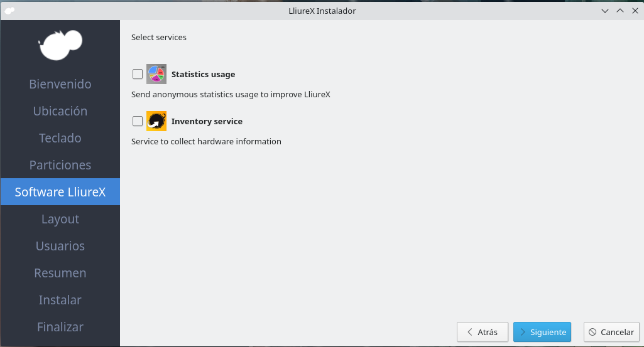Go to the Usuarios step
Viewport: 644px width, 347px height.
coord(60,246)
